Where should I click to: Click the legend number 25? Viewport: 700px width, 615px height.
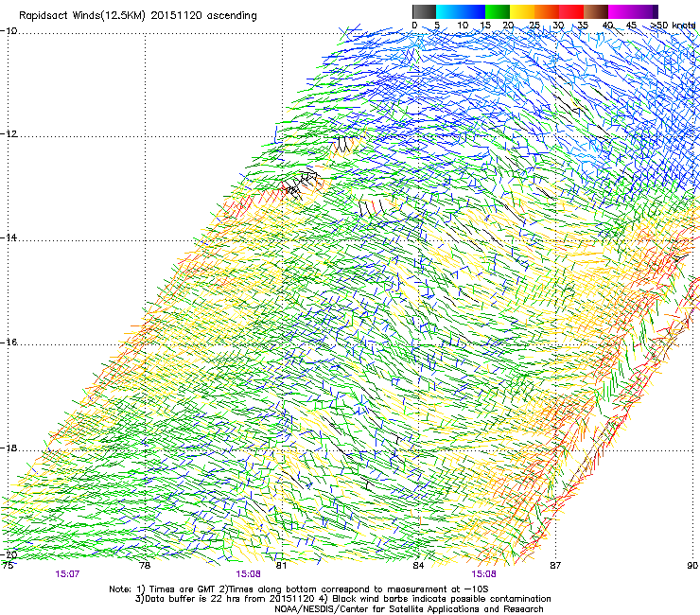(534, 26)
